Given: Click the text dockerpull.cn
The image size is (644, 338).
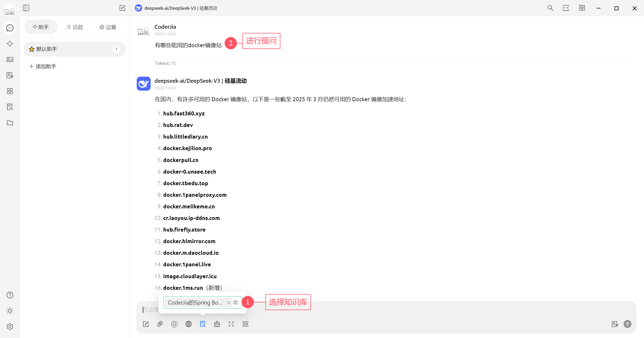Looking at the screenshot, I should pos(181,160).
